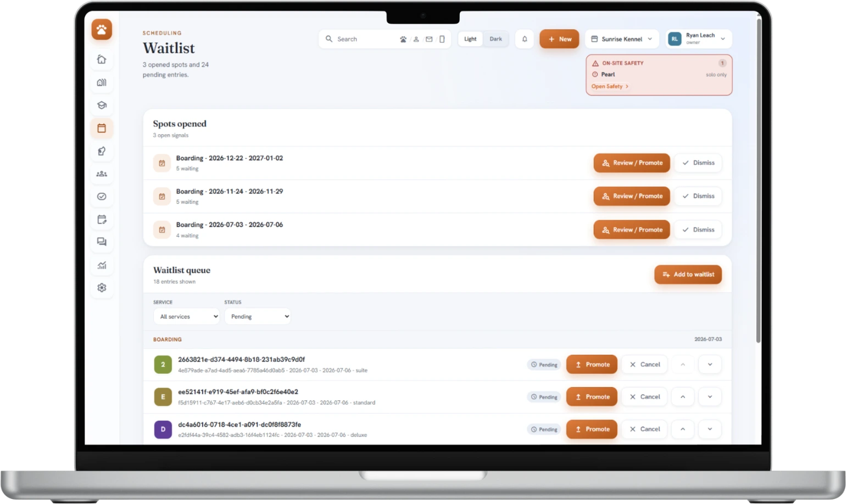Click the magnifier search icon
The image size is (847, 504).
pyautogui.click(x=329, y=39)
